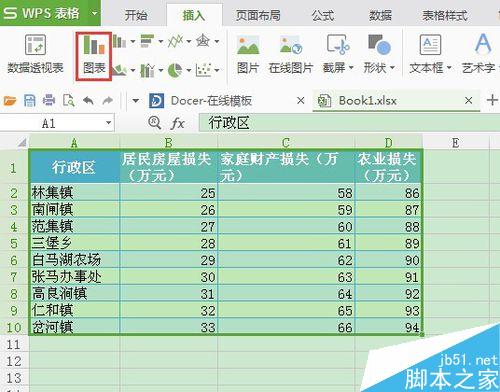Click the fx insert function icon
The image size is (500, 392).
(x=177, y=123)
